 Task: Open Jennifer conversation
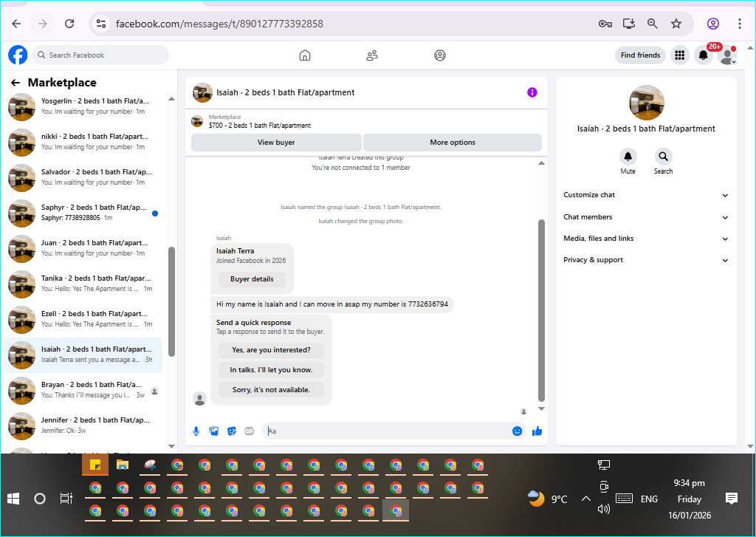click(83, 425)
